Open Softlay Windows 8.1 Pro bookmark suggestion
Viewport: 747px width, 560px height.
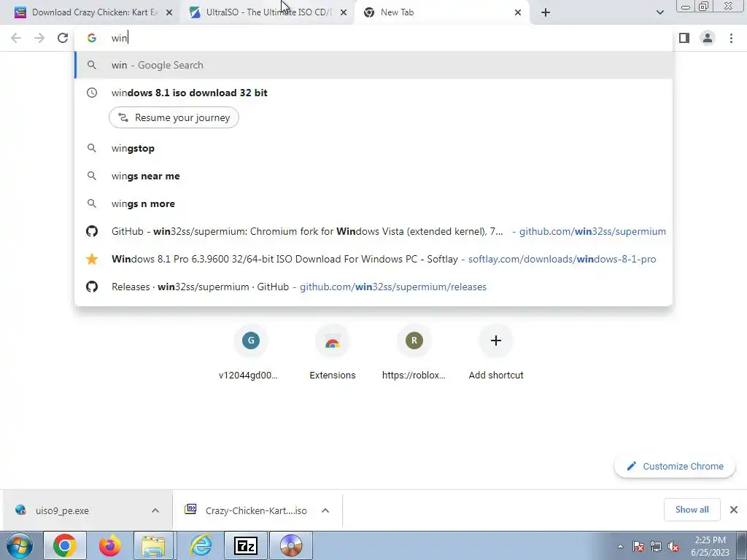pyautogui.click(x=373, y=259)
